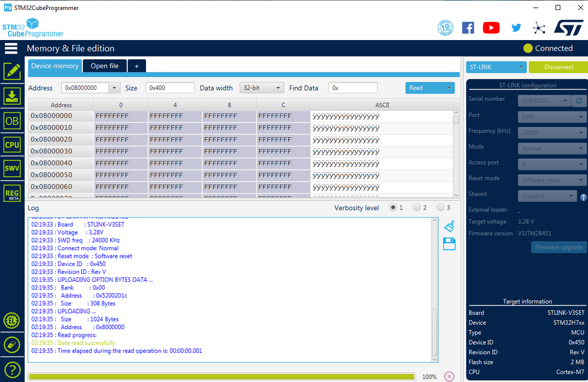The height and width of the screenshot is (382, 588).
Task: Expand the Read button dropdown arrow
Action: point(449,88)
